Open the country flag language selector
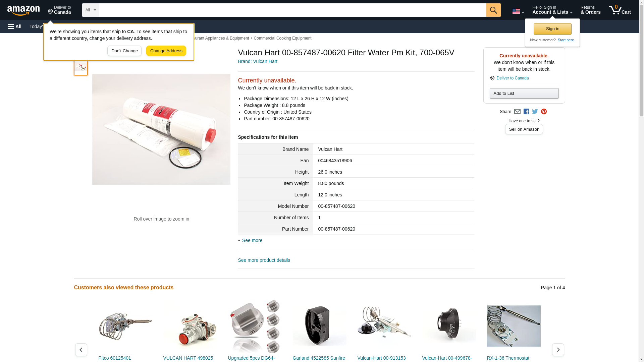644x362 pixels. coord(518,11)
